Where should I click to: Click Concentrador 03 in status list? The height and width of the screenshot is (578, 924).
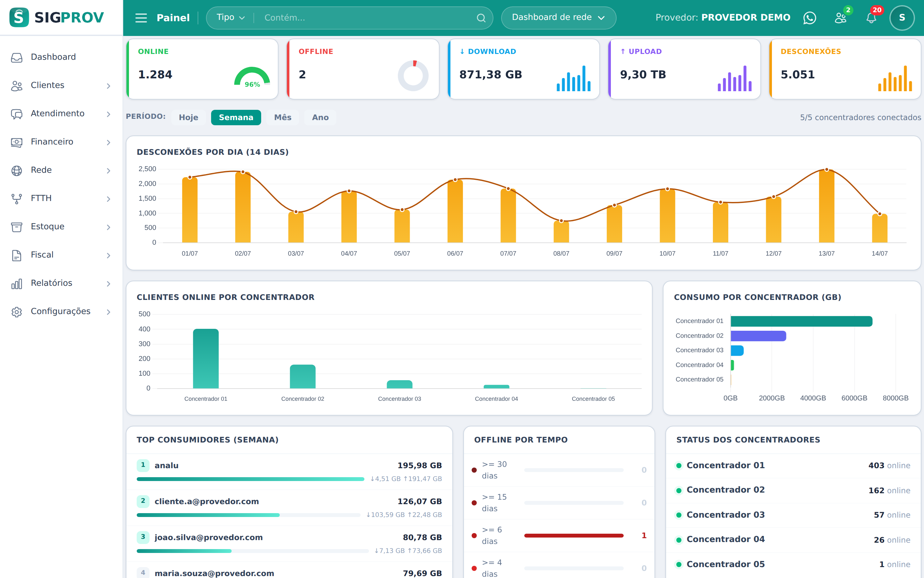click(793, 515)
